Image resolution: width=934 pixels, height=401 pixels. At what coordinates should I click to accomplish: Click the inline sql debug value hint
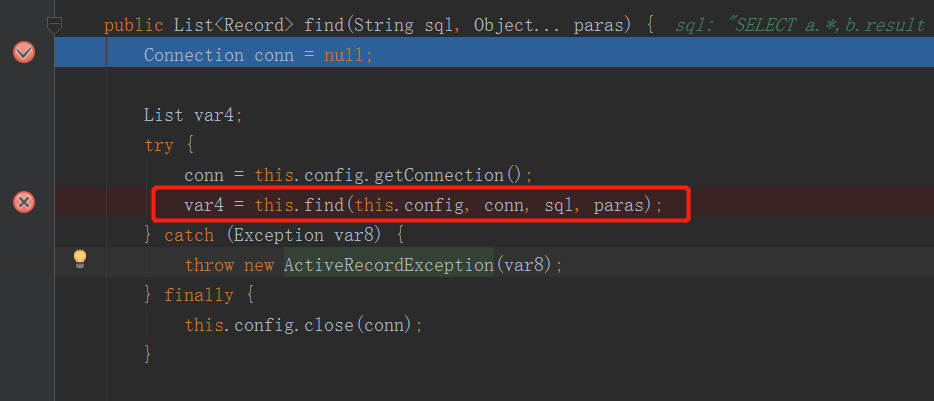point(800,25)
